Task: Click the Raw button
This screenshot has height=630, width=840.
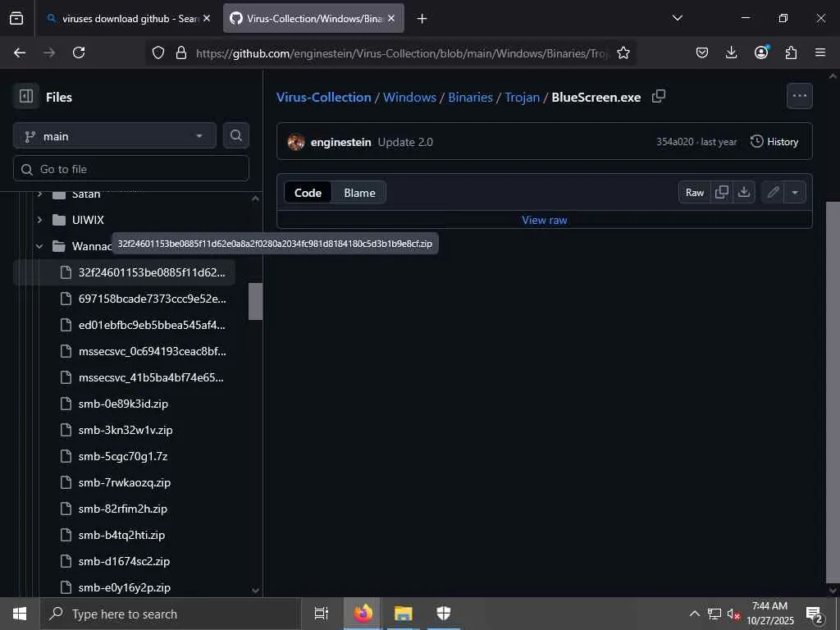Action: click(695, 192)
